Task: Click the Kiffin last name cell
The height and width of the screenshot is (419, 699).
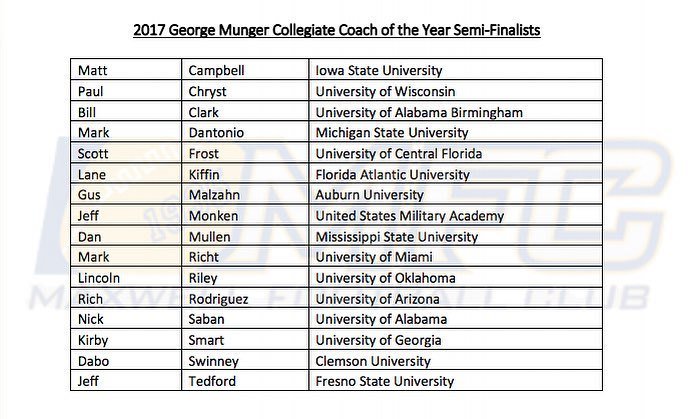Action: pos(245,174)
